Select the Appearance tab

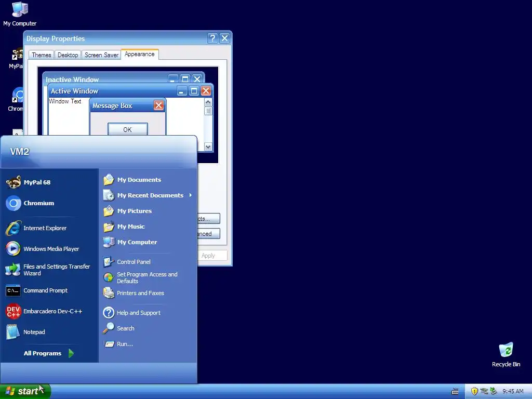[x=139, y=54]
